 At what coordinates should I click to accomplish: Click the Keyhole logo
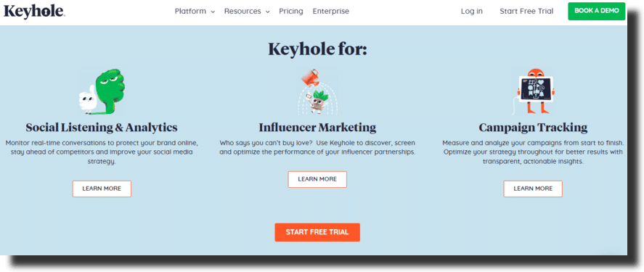click(35, 11)
